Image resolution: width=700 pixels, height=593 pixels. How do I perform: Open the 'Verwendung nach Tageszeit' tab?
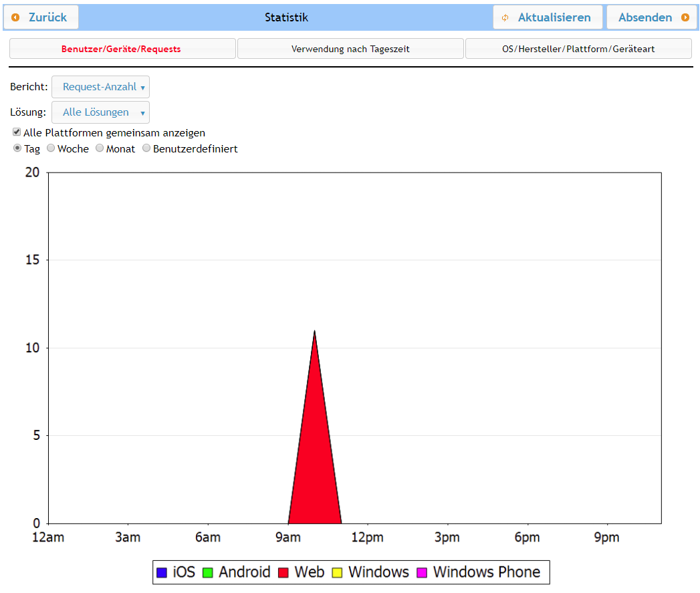[x=350, y=49]
